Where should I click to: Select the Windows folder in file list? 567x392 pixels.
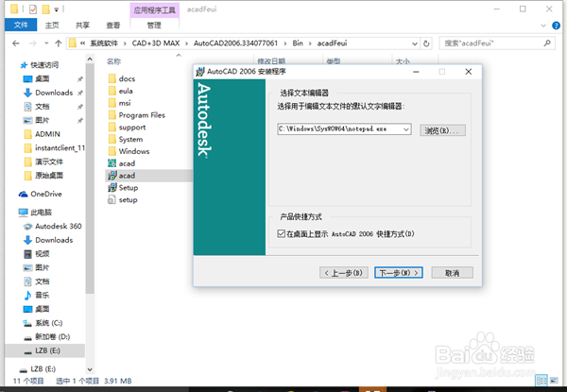[x=129, y=151]
